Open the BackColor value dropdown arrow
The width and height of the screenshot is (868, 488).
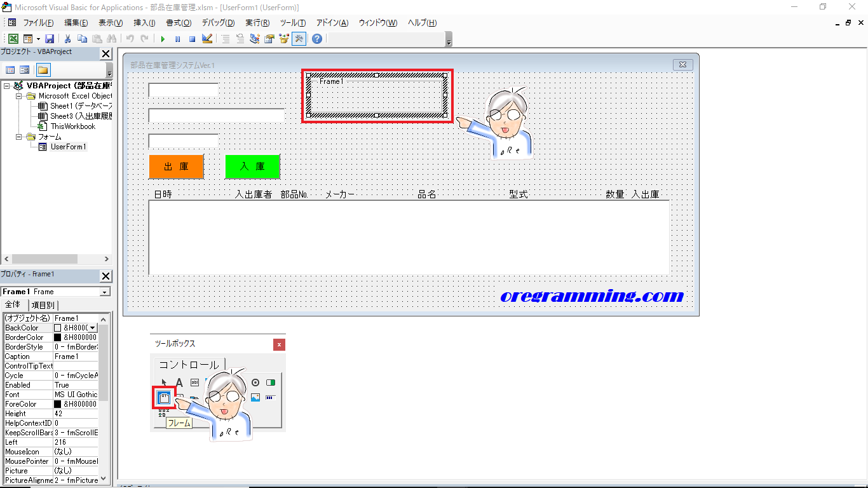[93, 328]
